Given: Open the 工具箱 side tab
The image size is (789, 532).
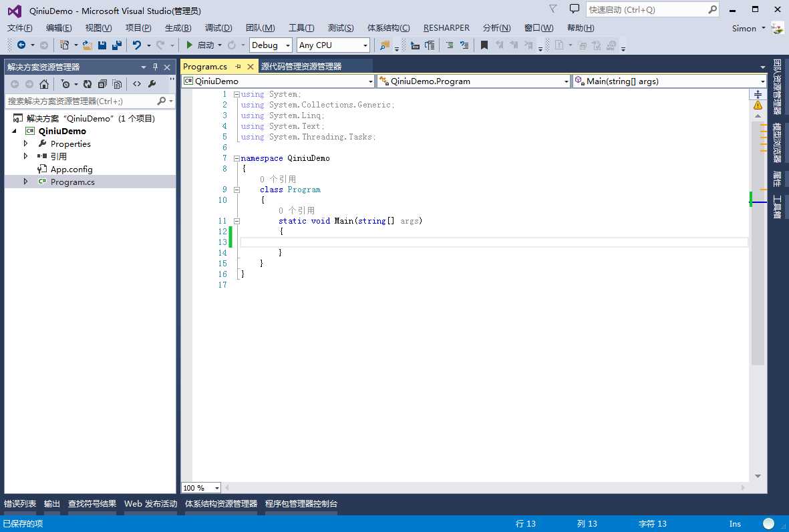Looking at the screenshot, I should [777, 207].
